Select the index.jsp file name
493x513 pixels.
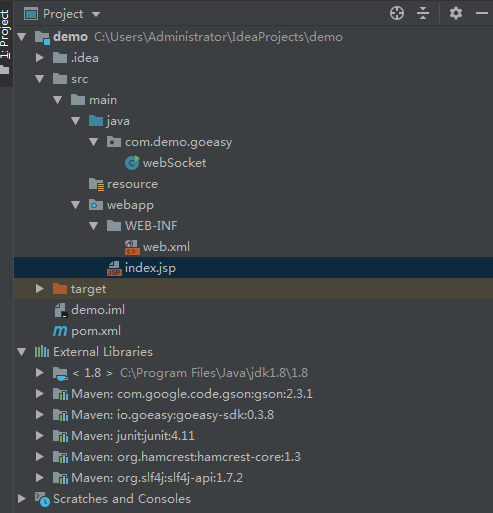(x=150, y=268)
